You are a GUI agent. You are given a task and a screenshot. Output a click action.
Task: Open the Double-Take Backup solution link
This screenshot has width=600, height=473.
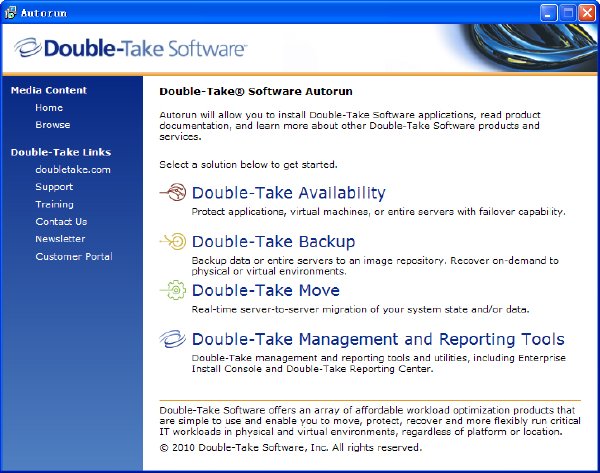click(x=273, y=242)
